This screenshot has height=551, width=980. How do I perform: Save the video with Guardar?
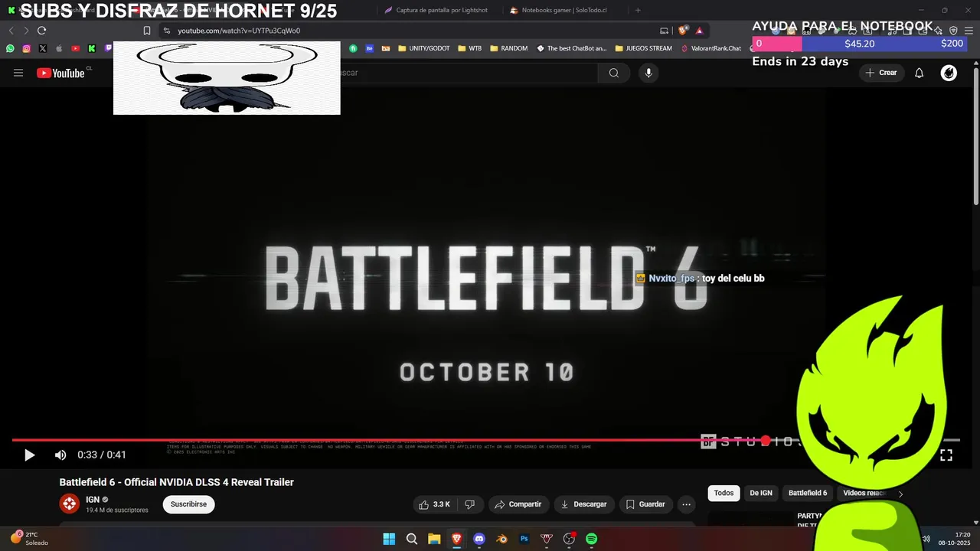(645, 504)
